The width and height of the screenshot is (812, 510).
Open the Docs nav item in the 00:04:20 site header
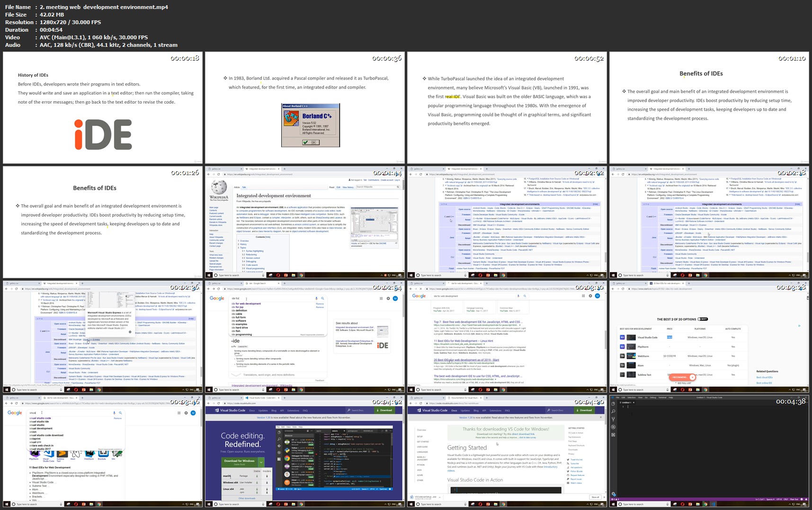tap(454, 410)
